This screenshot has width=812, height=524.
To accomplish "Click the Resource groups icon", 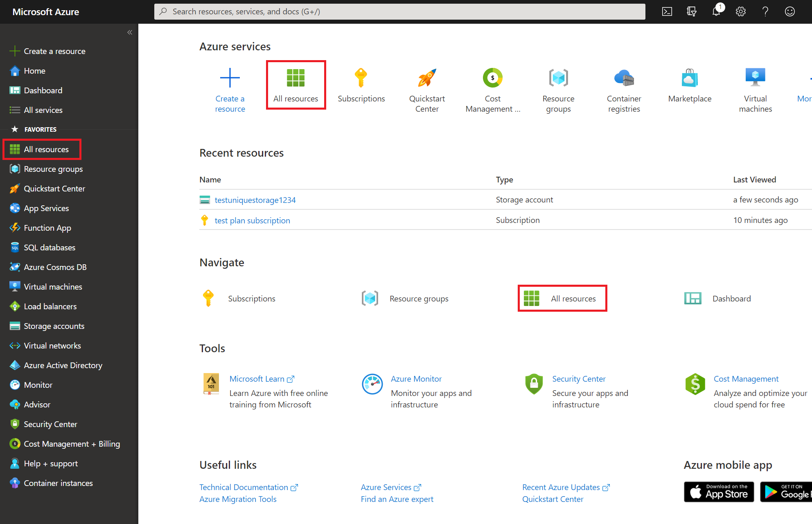I will point(558,77).
